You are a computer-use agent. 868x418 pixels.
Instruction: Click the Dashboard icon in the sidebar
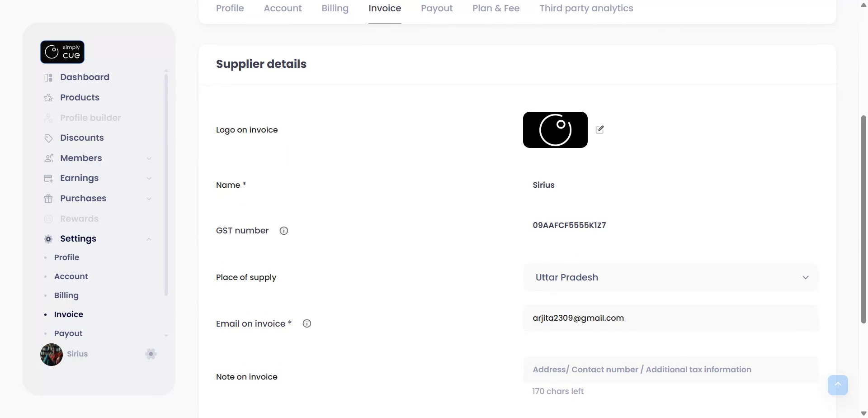point(48,77)
